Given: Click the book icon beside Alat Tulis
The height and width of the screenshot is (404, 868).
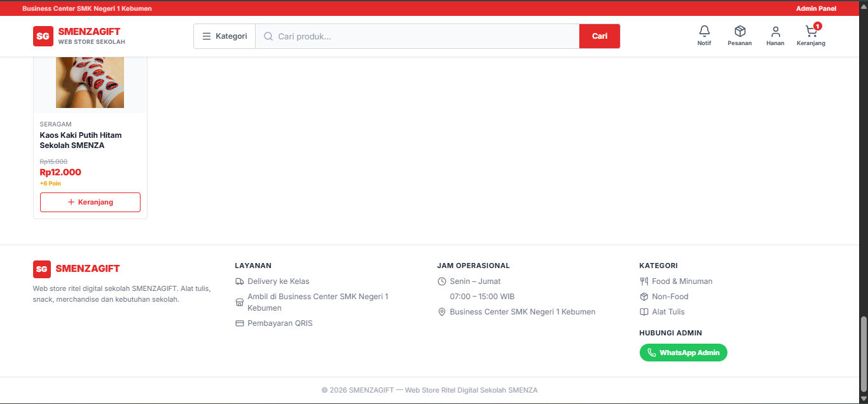Looking at the screenshot, I should coord(644,312).
